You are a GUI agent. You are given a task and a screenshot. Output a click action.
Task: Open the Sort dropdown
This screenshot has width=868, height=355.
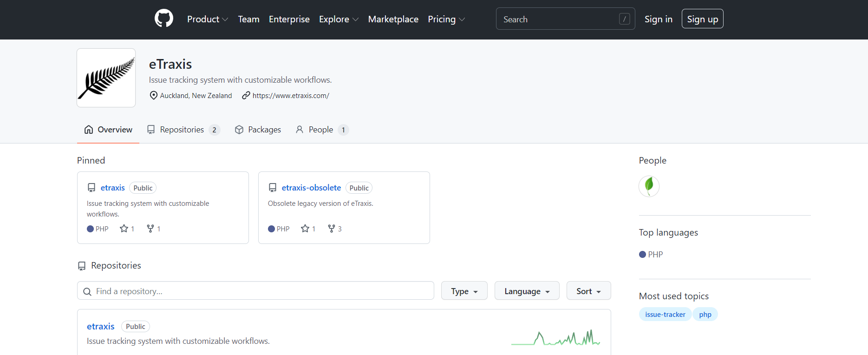589,291
